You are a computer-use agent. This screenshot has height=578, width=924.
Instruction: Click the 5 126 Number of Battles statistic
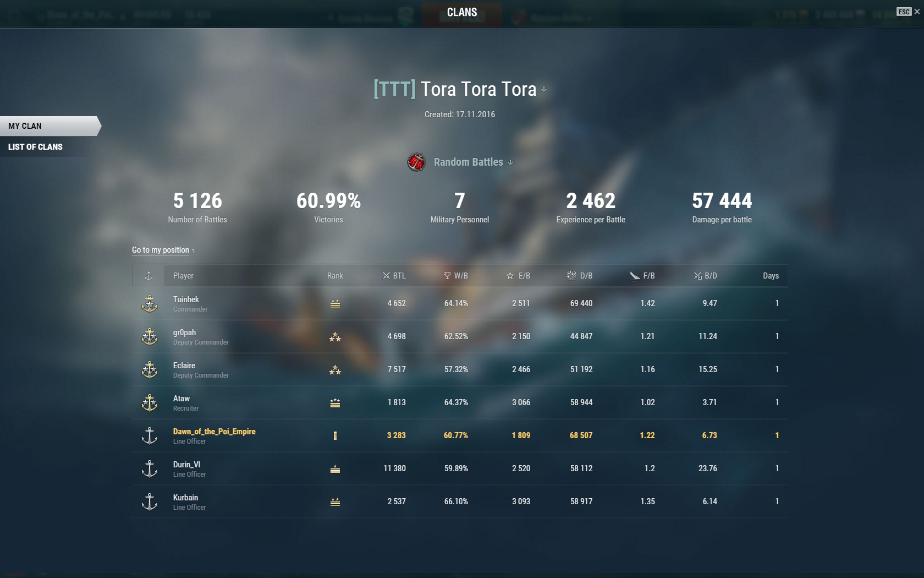(x=197, y=207)
